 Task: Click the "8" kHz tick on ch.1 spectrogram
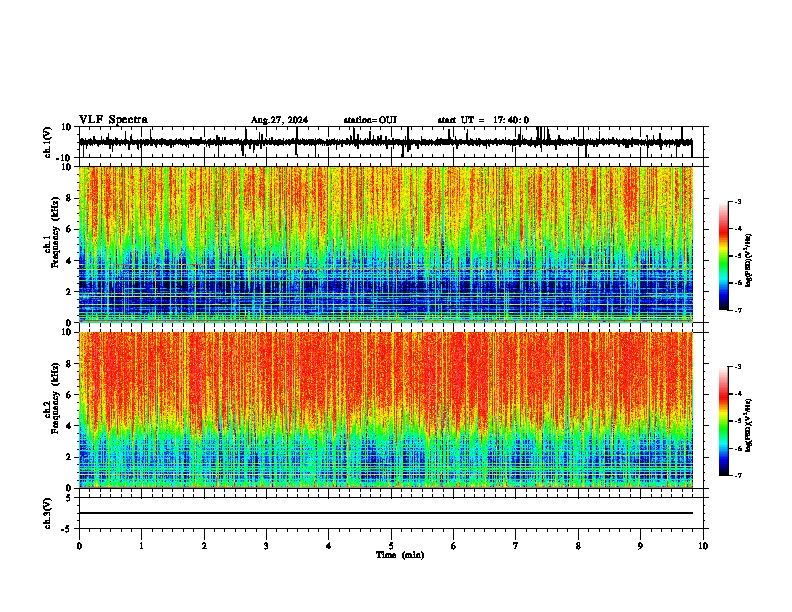pos(69,198)
